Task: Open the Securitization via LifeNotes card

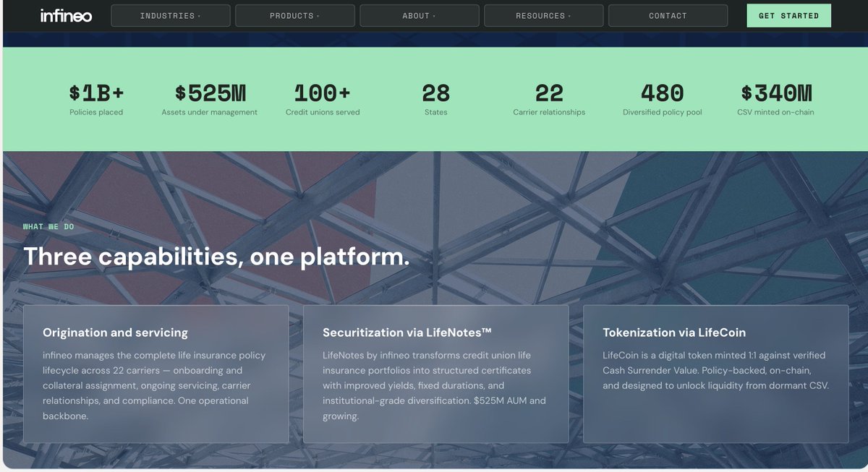Action: tap(436, 374)
